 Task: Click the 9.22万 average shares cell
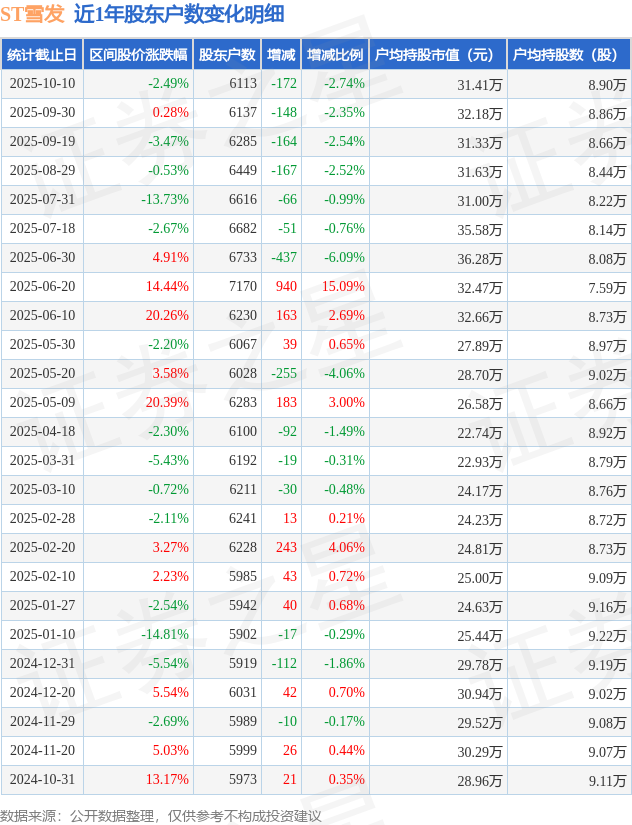[x=607, y=635]
